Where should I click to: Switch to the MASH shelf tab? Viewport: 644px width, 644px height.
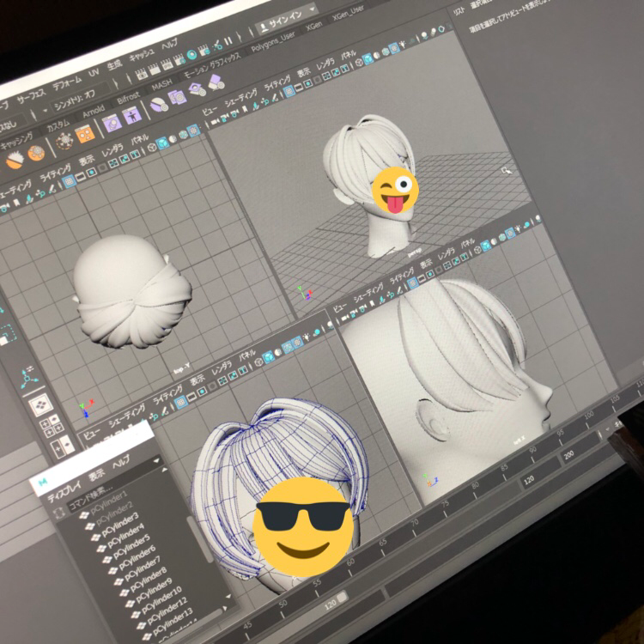tap(161, 85)
